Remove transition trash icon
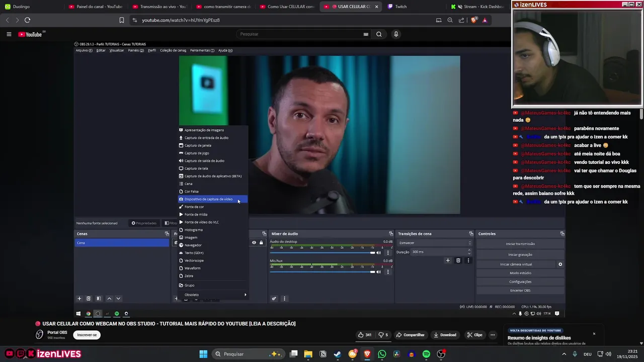Screen dimensions: 644x362 click(458, 260)
